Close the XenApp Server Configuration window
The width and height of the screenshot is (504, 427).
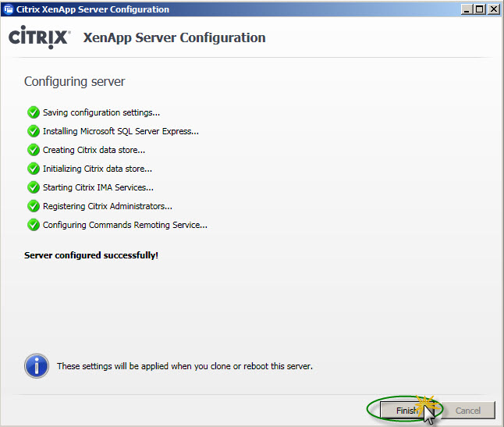point(493,9)
